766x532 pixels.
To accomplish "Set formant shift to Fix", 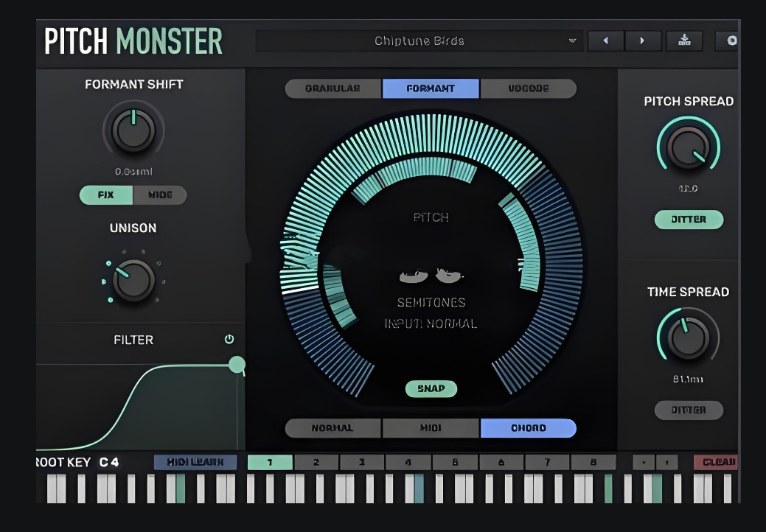I will [106, 195].
